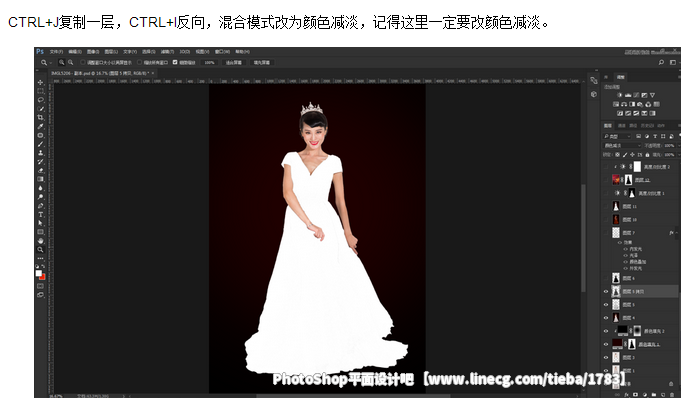This screenshot has height=398, width=681.
Task: Select the Rectangular Marquee tool
Action: click(x=40, y=91)
